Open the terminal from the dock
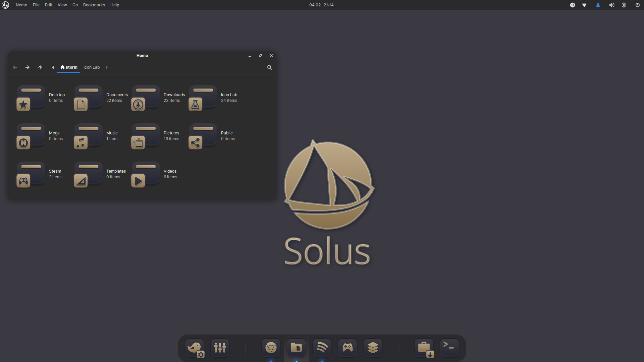The image size is (644, 362). 449,348
